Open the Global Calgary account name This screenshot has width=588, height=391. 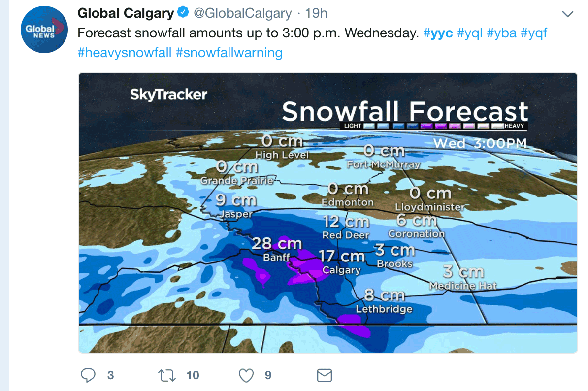click(x=126, y=13)
